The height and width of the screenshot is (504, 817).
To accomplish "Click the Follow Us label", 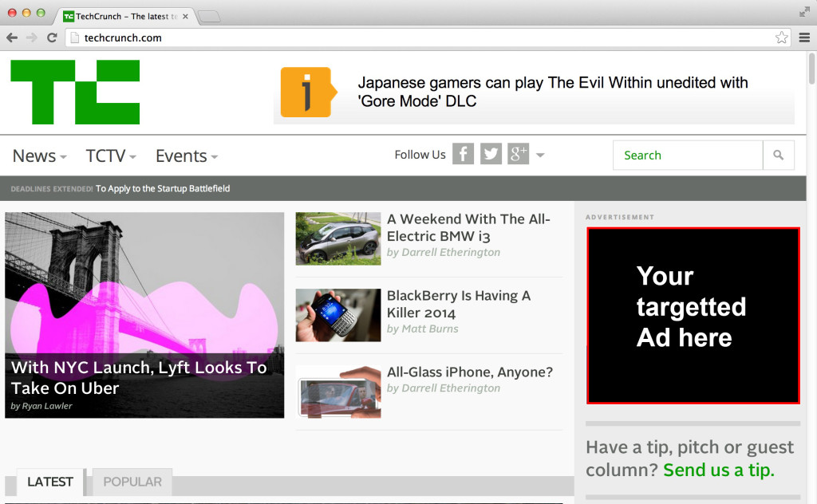I will click(x=420, y=155).
